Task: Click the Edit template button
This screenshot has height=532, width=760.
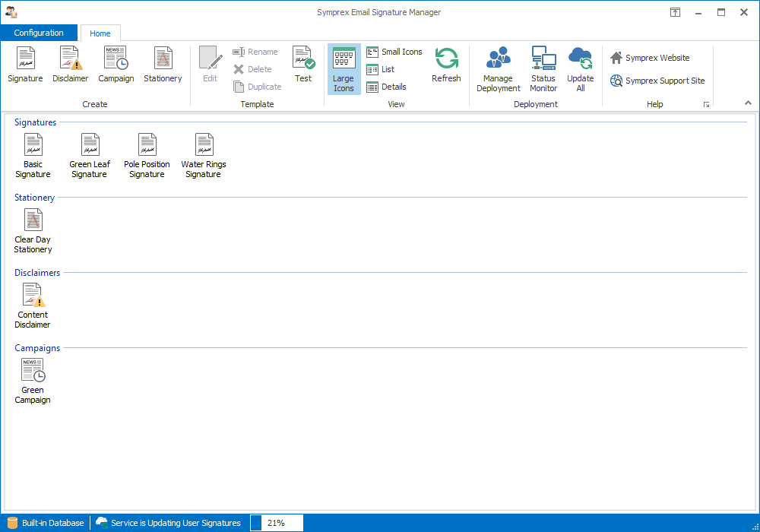Action: click(x=211, y=65)
